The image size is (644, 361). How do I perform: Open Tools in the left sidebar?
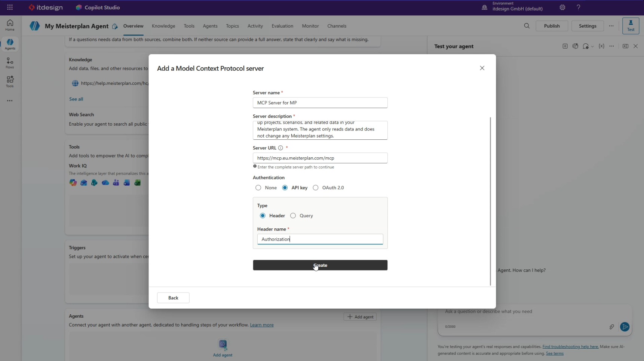(x=10, y=81)
